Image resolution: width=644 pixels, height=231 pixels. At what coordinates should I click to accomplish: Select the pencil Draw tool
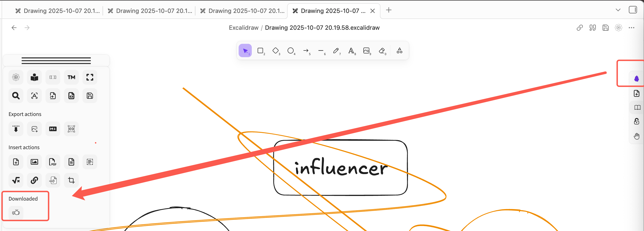click(336, 51)
